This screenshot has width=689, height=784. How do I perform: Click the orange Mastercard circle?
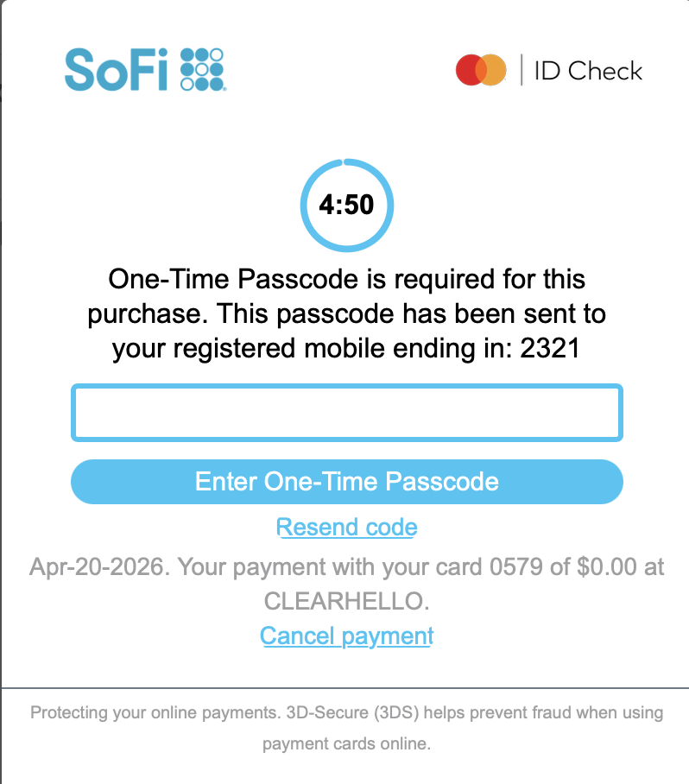point(493,70)
